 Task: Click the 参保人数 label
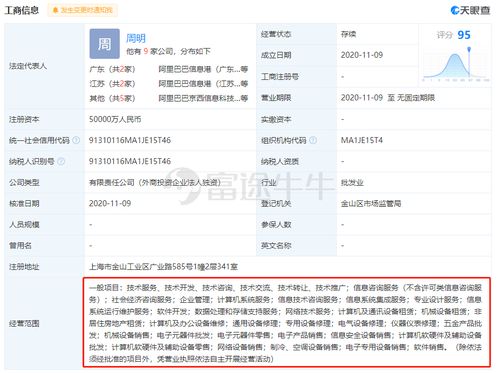(276, 225)
